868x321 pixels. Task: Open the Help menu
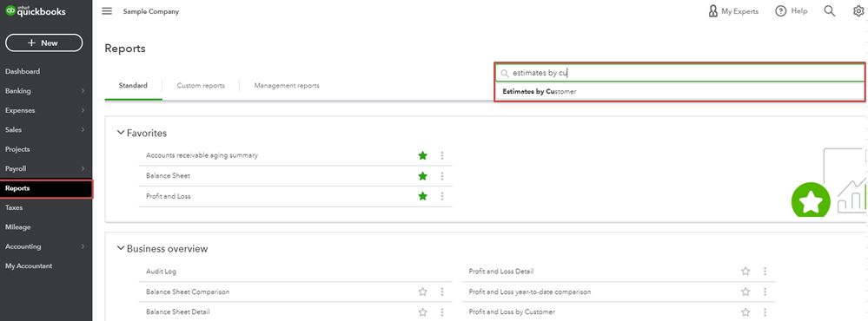tap(791, 11)
